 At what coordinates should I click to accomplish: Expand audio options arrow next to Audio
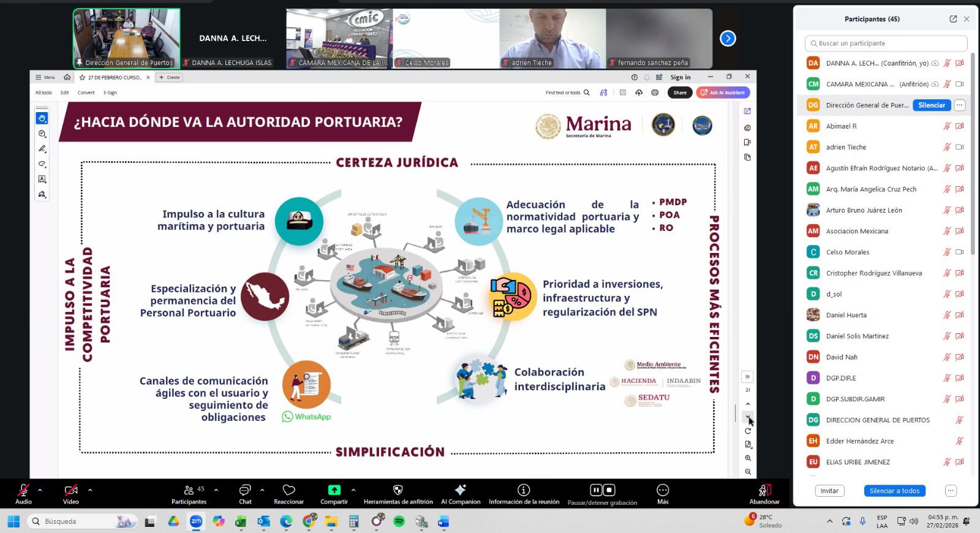point(40,490)
